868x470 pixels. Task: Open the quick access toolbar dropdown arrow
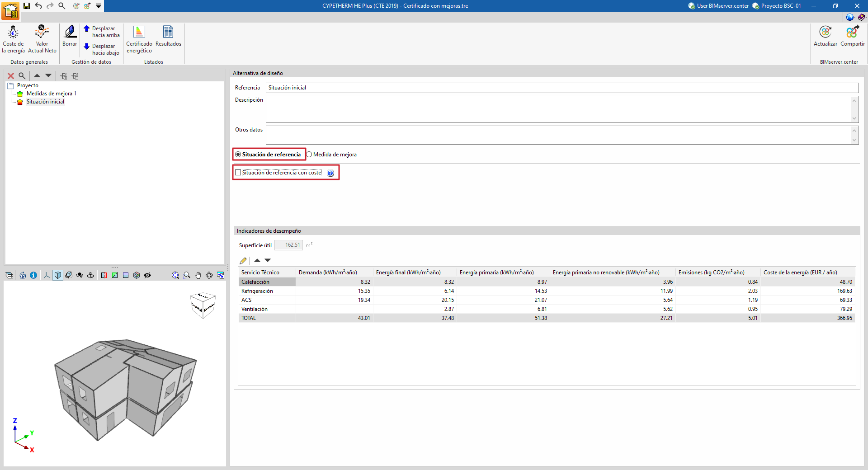(x=99, y=6)
